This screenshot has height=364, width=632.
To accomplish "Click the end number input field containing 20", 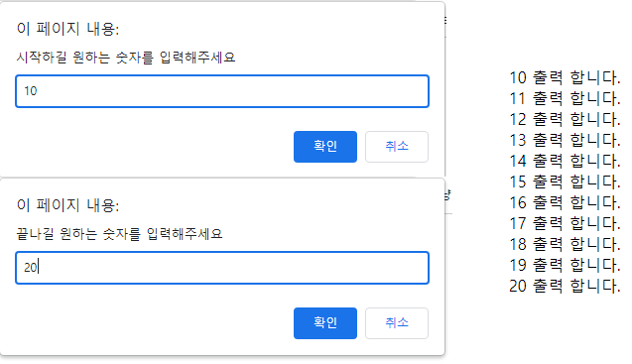I will (x=222, y=268).
